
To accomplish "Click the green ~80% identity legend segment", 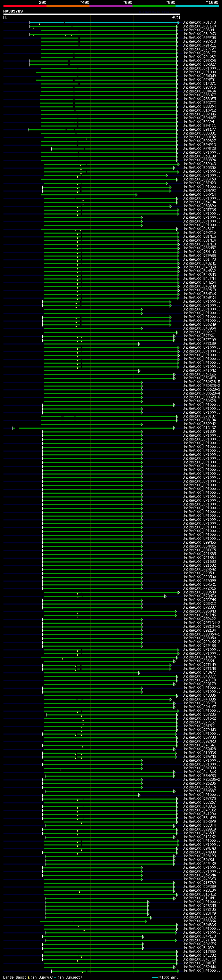I will coord(154,6).
